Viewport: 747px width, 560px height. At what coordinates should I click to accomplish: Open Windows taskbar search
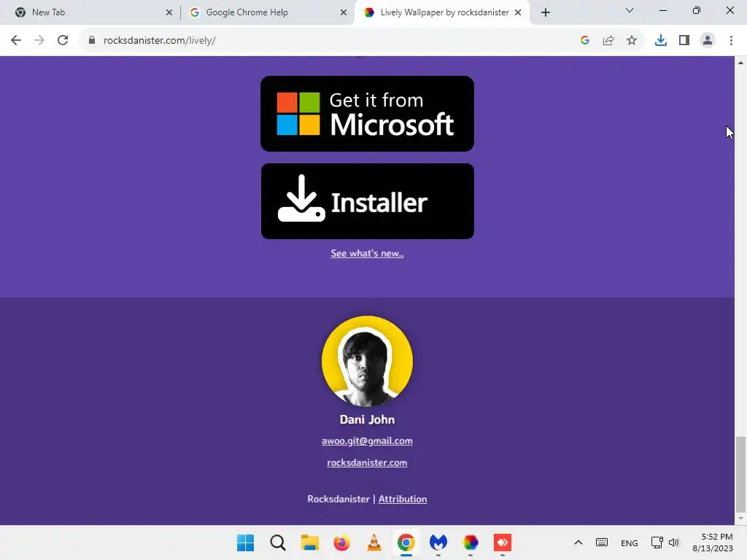point(278,542)
